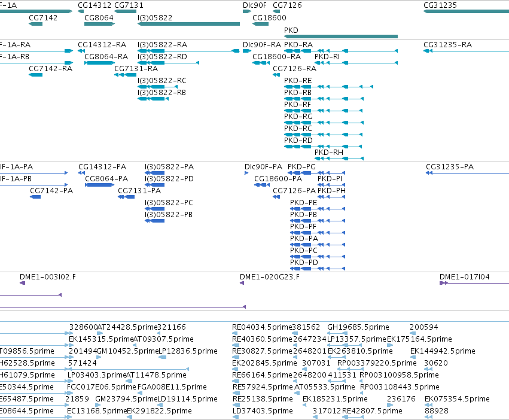The width and height of the screenshot is (509, 420).
Task: Open transcript l(3)05822-RC label
Action: tap(162, 81)
